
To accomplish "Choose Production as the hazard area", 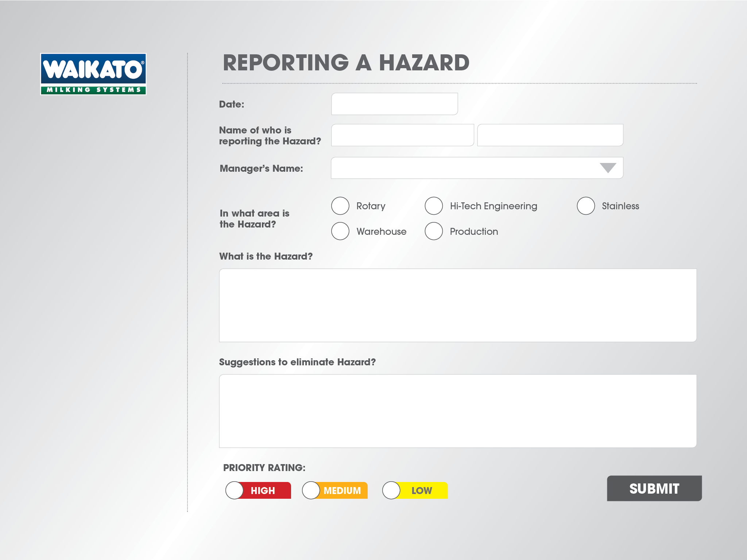I will click(x=434, y=231).
